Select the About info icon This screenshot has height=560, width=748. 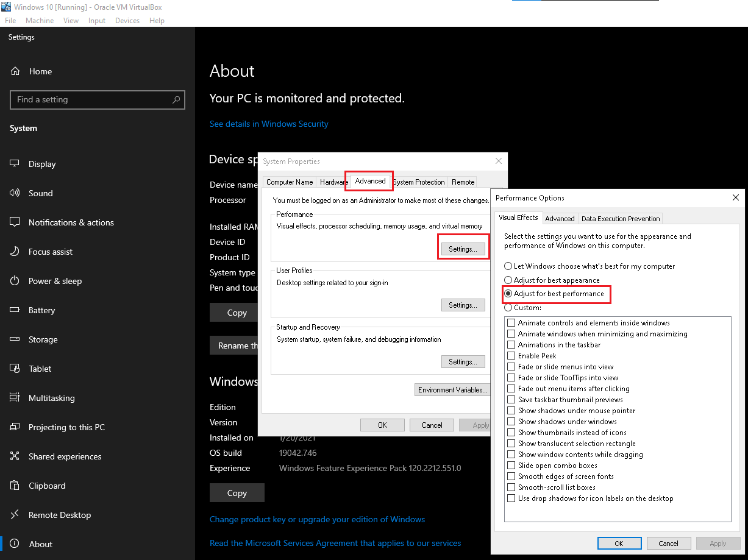[x=15, y=544]
